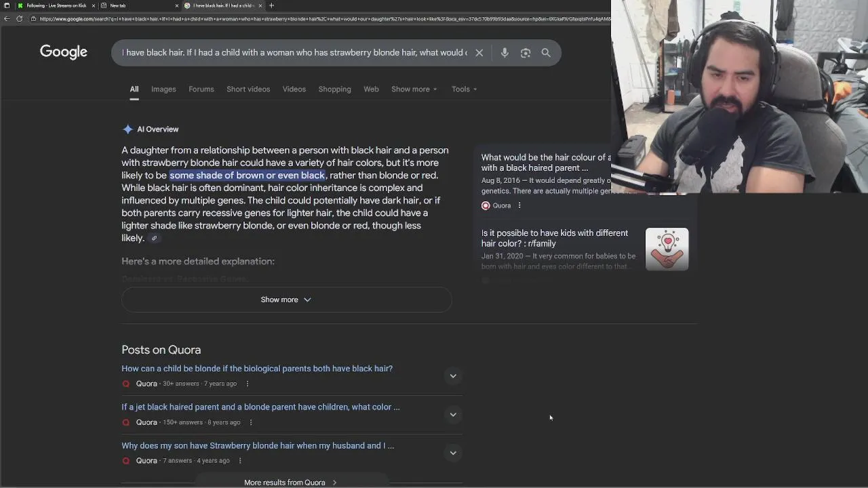Click Quora icon on '30+ answers' row
This screenshot has height=488, width=868.
pyautogui.click(x=126, y=384)
